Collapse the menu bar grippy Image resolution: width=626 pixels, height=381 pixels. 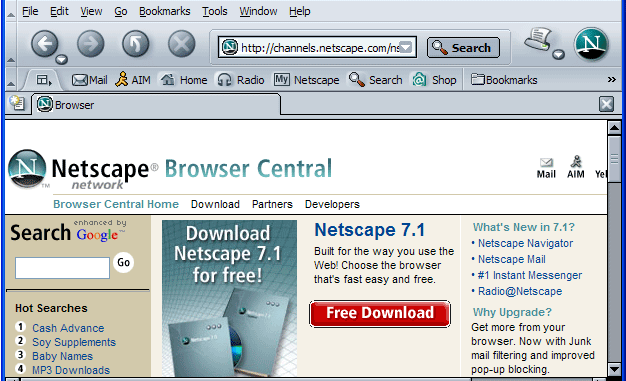tap(11, 12)
